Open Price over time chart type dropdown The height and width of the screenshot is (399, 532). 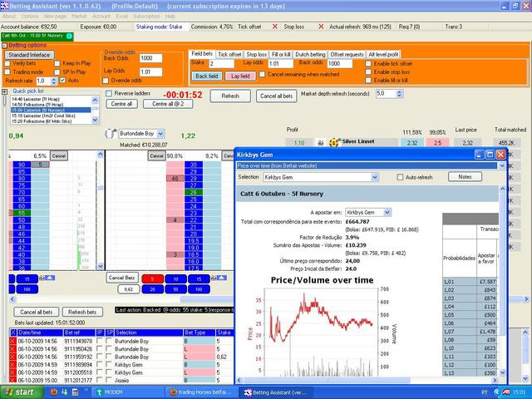tap(502, 165)
